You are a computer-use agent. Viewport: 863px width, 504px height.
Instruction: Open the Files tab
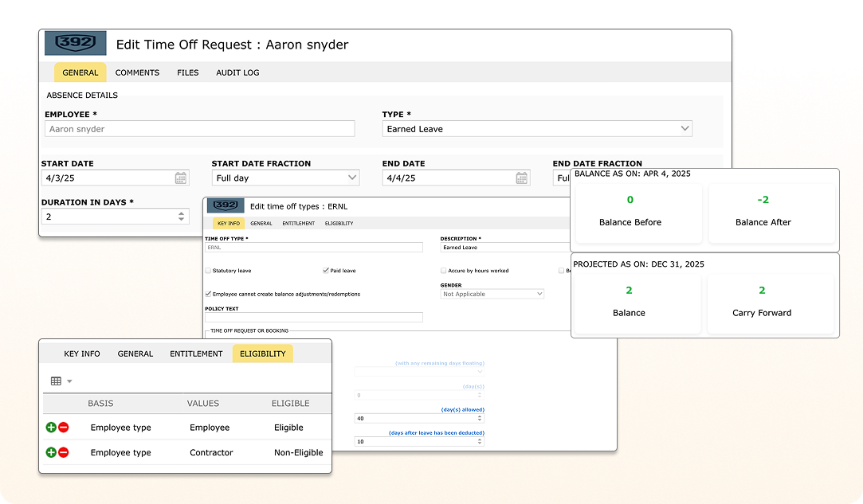[188, 72]
